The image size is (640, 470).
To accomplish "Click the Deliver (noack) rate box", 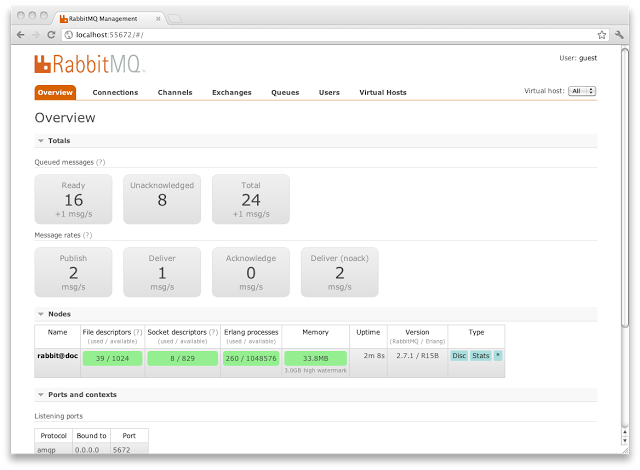I will point(340,272).
